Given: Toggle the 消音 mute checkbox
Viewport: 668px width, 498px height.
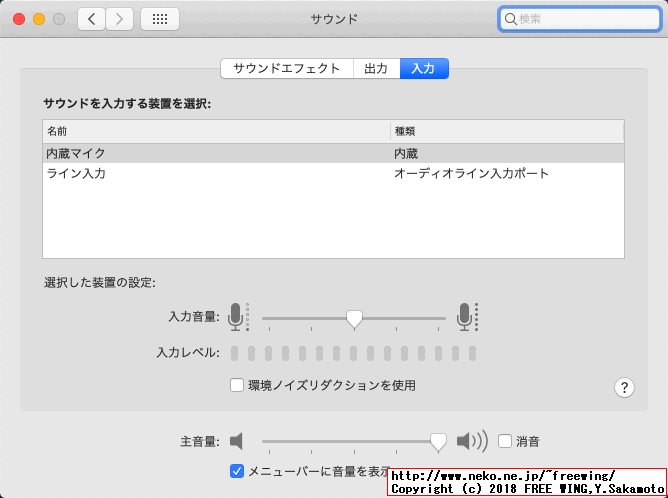Looking at the screenshot, I should tap(505, 441).
